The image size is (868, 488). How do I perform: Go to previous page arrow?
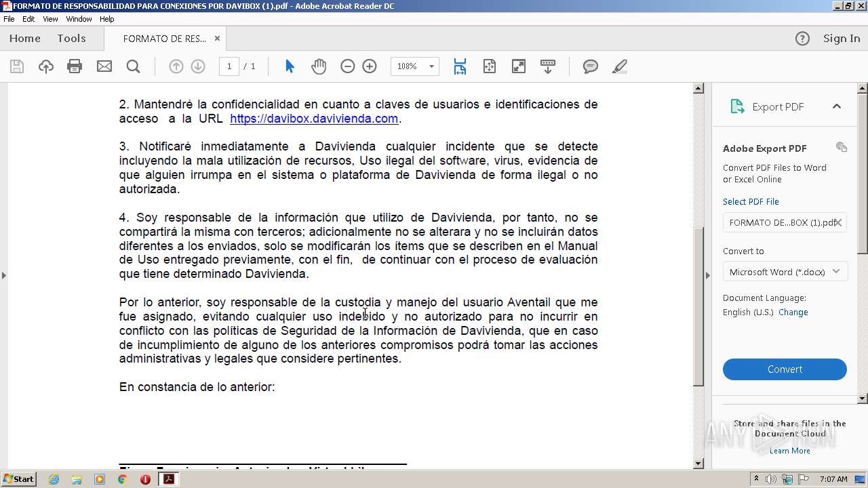pos(176,66)
